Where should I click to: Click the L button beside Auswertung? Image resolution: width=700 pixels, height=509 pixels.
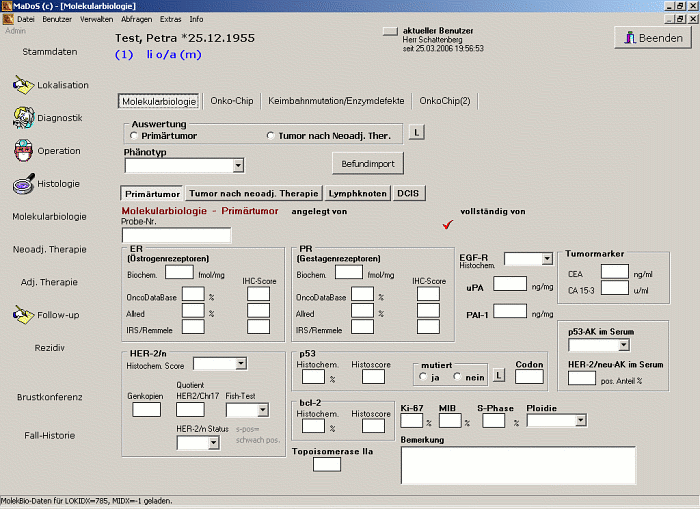[417, 132]
